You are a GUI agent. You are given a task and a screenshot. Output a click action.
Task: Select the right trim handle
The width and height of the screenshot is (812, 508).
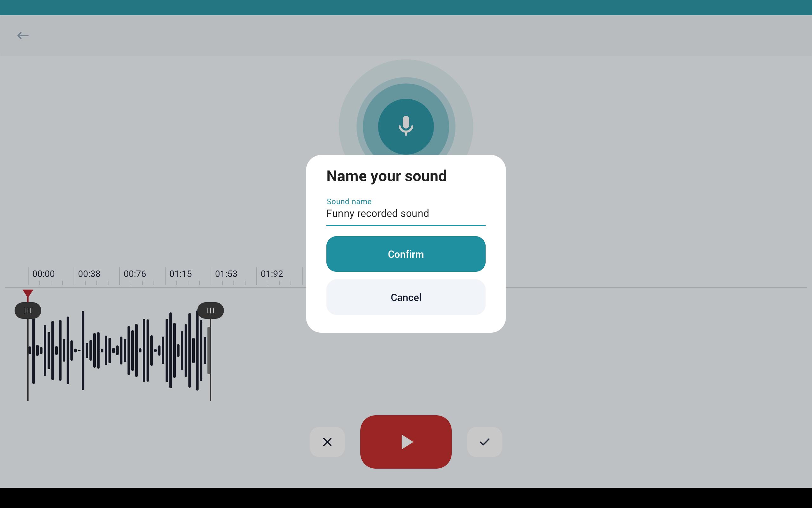(210, 311)
